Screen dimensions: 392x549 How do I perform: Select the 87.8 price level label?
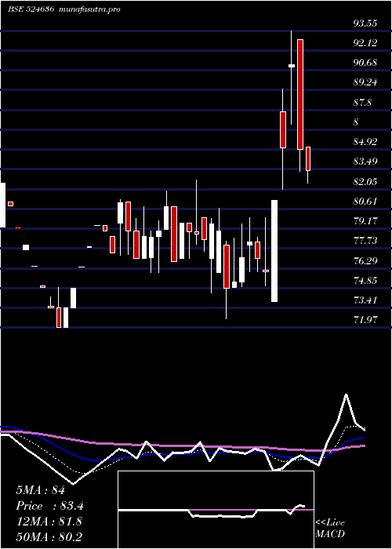(x=362, y=103)
